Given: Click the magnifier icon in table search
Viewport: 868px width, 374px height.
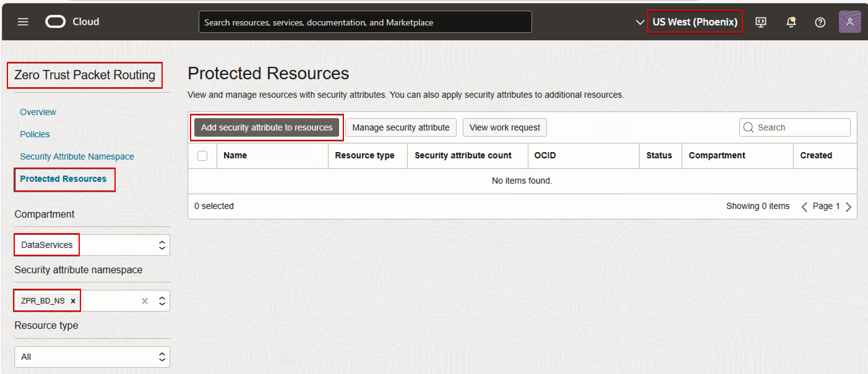Looking at the screenshot, I should tap(749, 127).
